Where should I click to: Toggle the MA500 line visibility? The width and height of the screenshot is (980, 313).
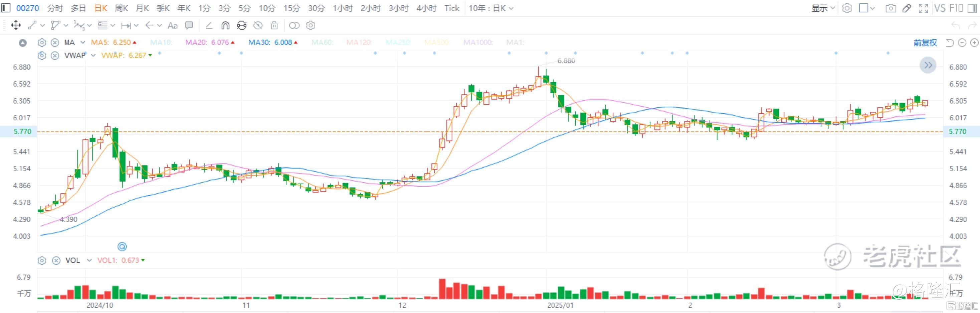coord(437,43)
